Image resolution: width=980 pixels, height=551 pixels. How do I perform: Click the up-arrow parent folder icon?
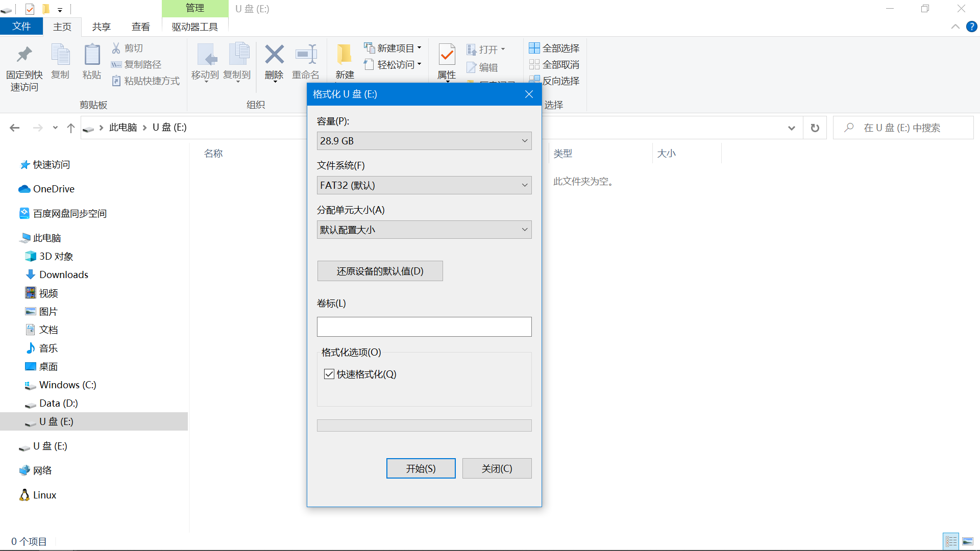pos(71,128)
